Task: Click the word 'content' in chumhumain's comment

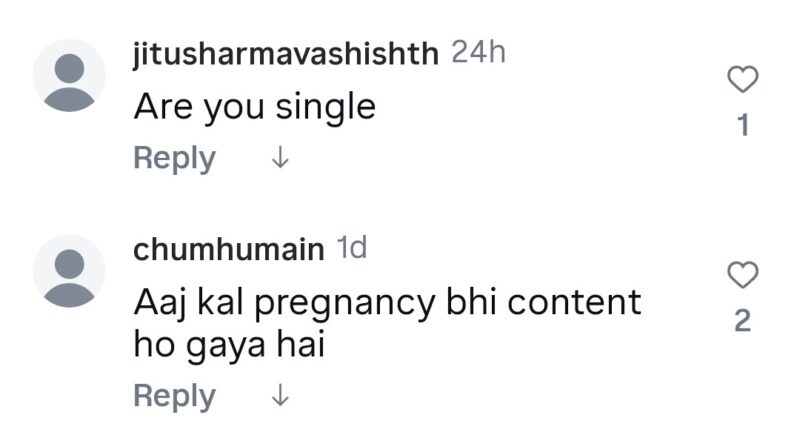Action: click(576, 301)
